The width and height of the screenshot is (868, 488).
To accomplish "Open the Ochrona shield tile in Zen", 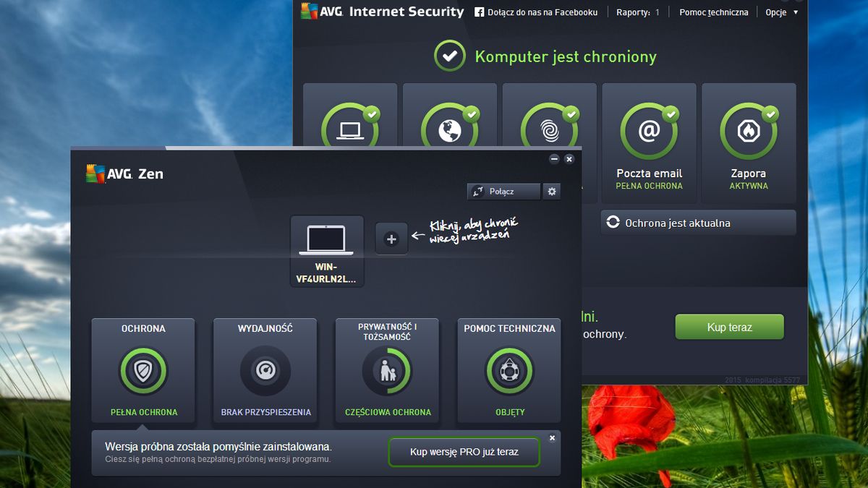I will click(143, 370).
